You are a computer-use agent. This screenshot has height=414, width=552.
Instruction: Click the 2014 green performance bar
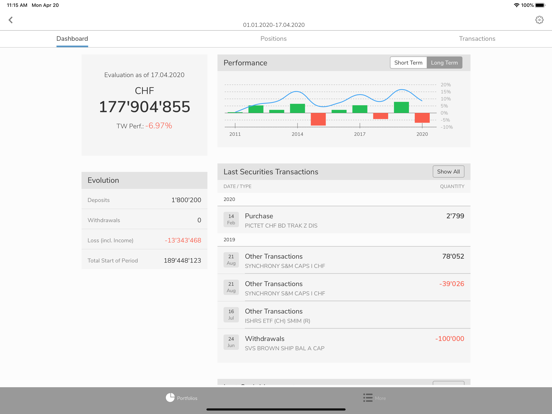point(297,108)
